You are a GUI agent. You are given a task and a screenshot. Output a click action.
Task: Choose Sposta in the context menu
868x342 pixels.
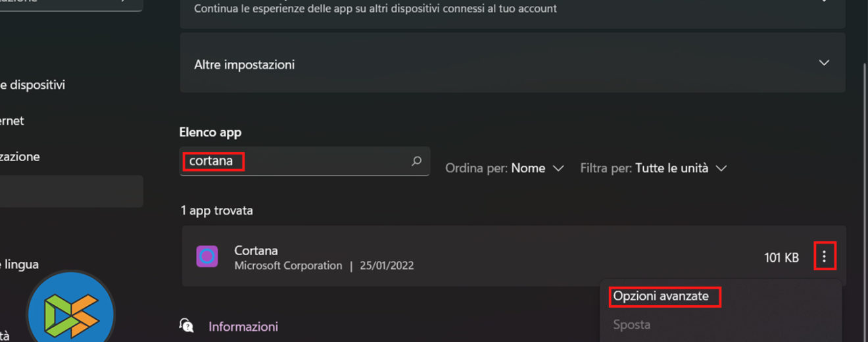tap(632, 325)
